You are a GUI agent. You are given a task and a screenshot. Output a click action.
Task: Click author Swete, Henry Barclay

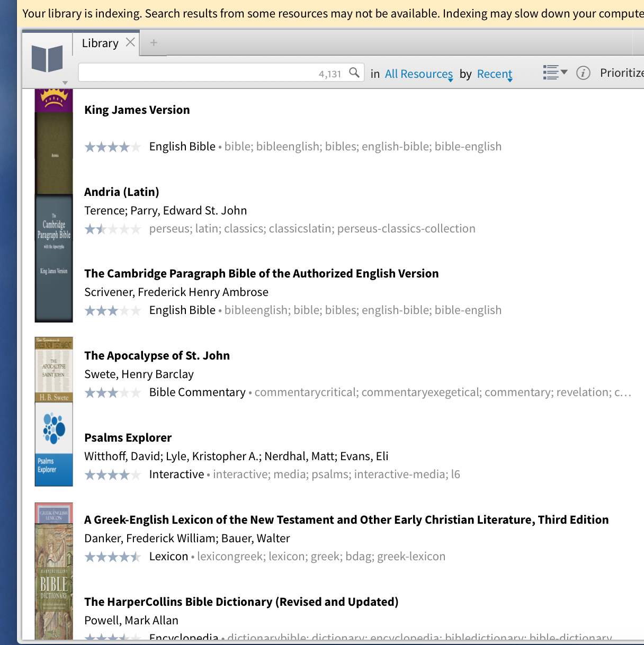(139, 374)
